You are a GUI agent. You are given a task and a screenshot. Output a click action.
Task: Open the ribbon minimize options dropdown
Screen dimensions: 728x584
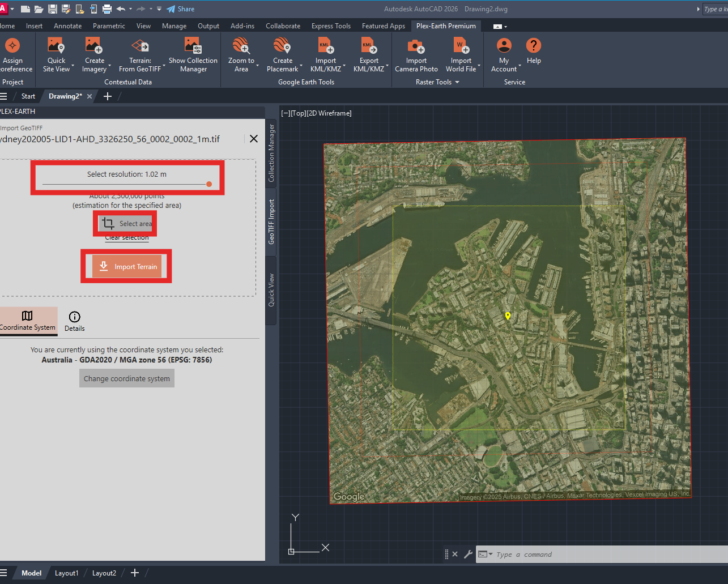pyautogui.click(x=505, y=26)
